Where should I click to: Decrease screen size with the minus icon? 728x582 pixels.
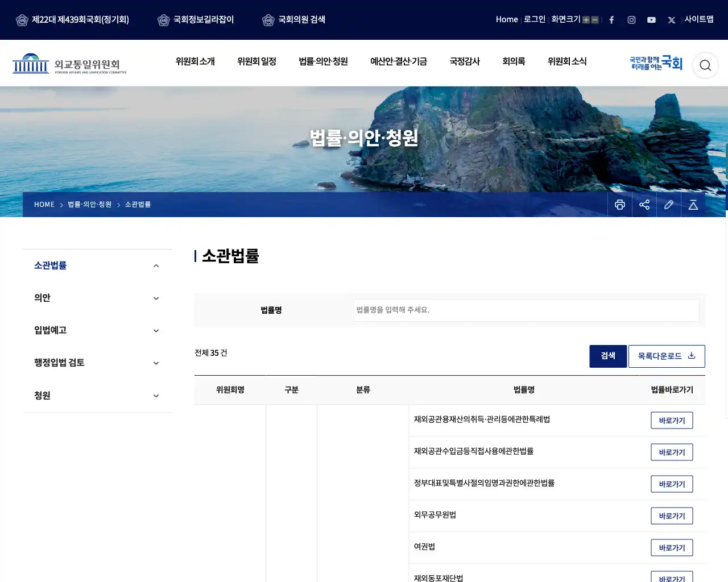coord(595,20)
